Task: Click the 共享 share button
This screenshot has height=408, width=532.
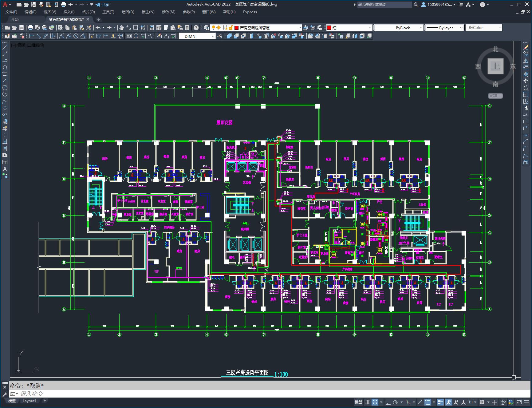Action: (102, 5)
